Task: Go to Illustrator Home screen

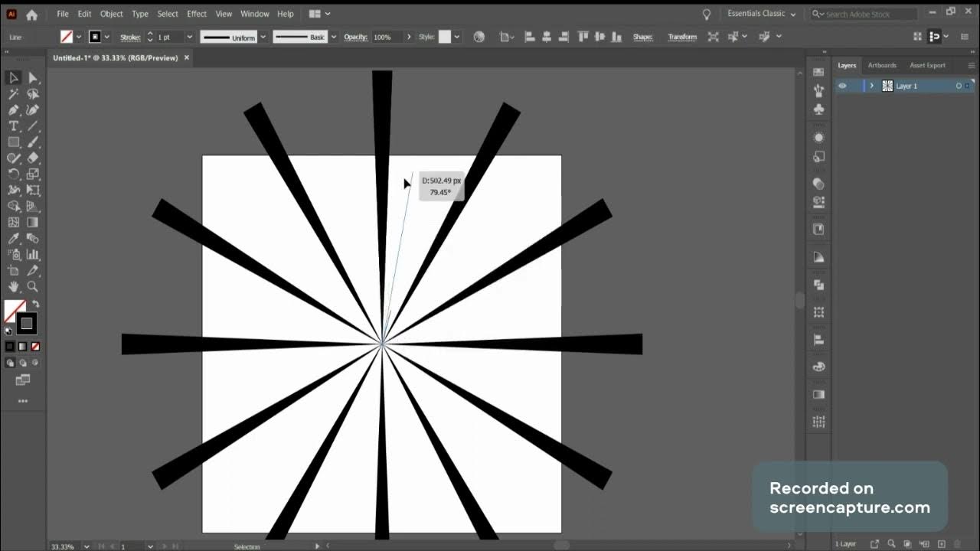Action: click(31, 15)
